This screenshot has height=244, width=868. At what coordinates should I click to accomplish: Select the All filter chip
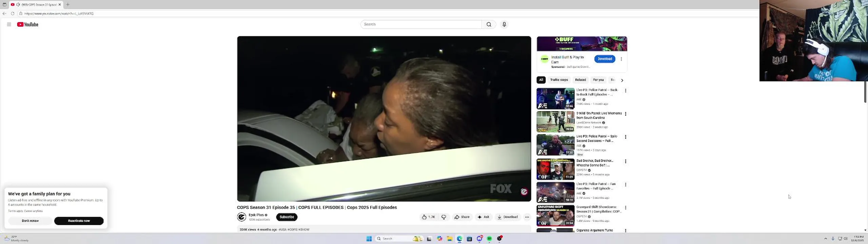[x=541, y=80]
